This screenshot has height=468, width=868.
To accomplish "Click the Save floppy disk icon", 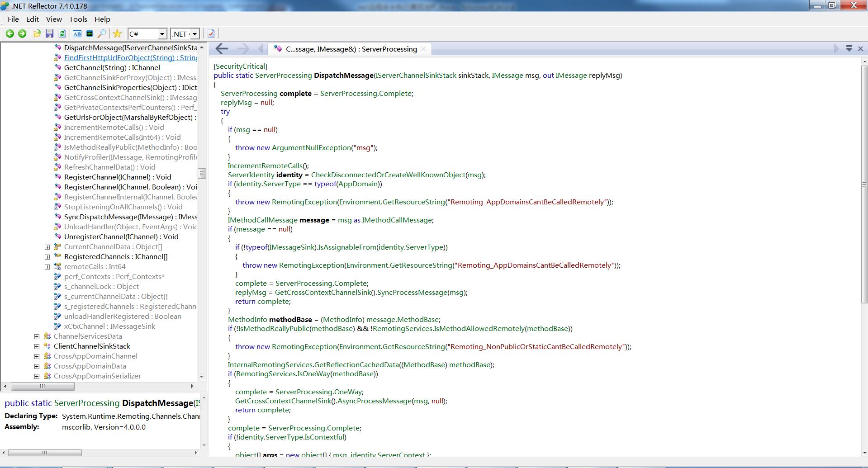I will click(x=50, y=34).
